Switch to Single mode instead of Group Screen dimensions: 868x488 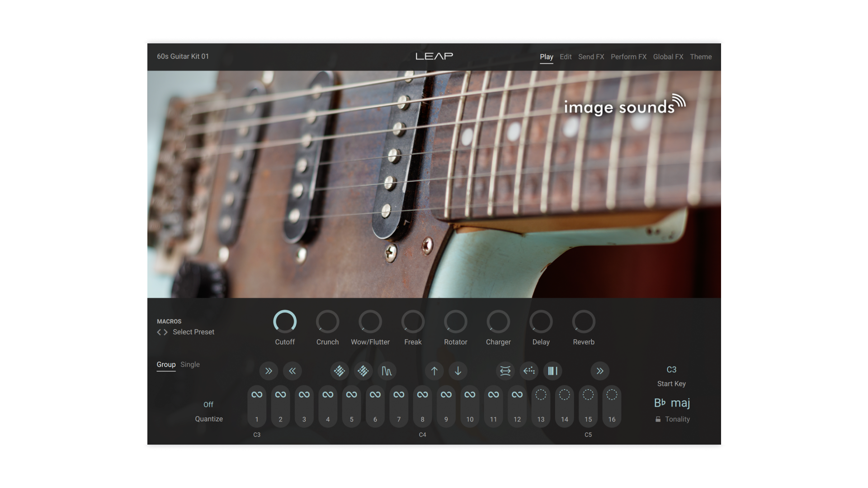(x=189, y=364)
